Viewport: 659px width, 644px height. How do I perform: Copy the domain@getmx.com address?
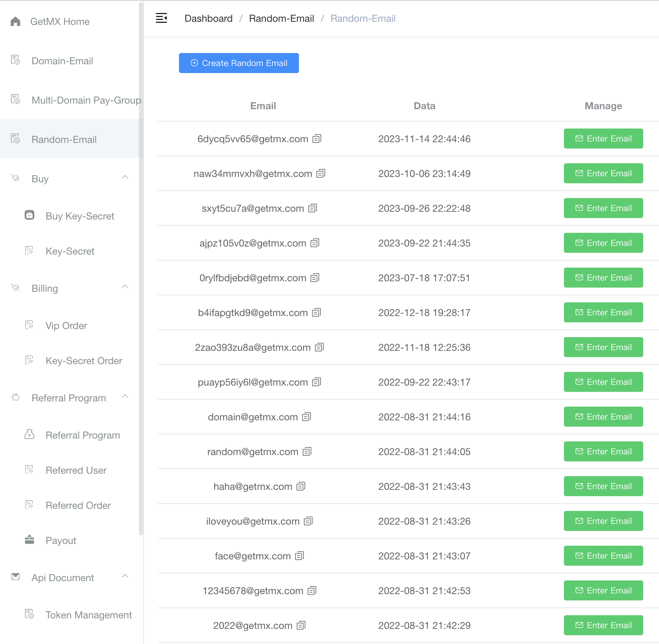(x=307, y=417)
